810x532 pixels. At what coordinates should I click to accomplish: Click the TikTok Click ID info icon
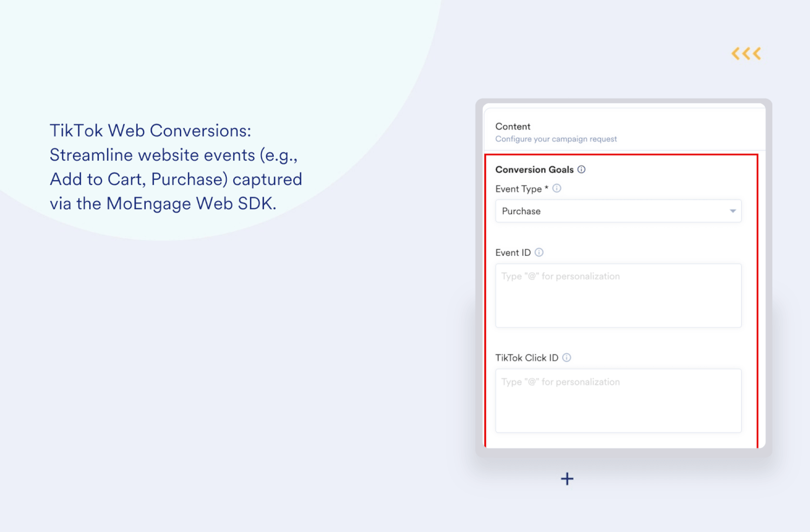(x=566, y=357)
